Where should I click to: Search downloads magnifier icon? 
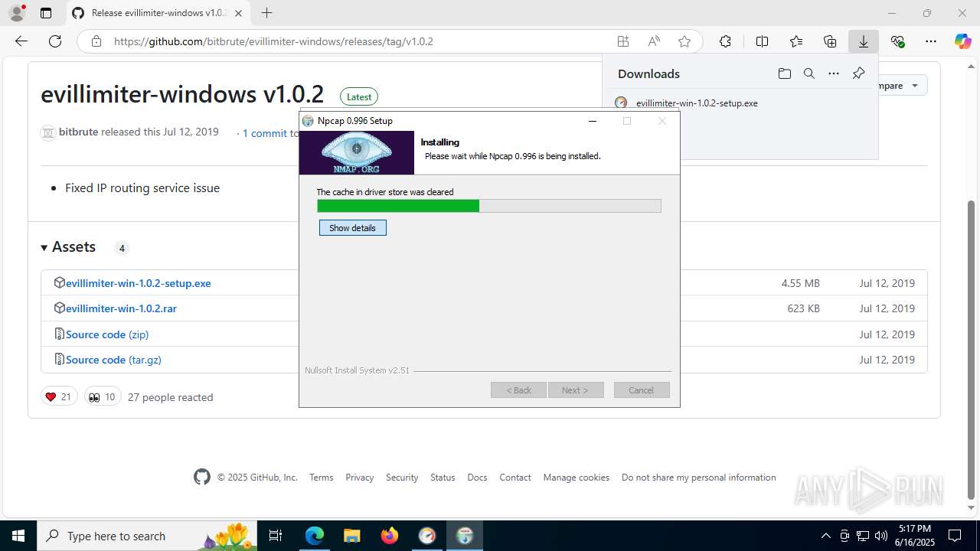click(x=808, y=73)
